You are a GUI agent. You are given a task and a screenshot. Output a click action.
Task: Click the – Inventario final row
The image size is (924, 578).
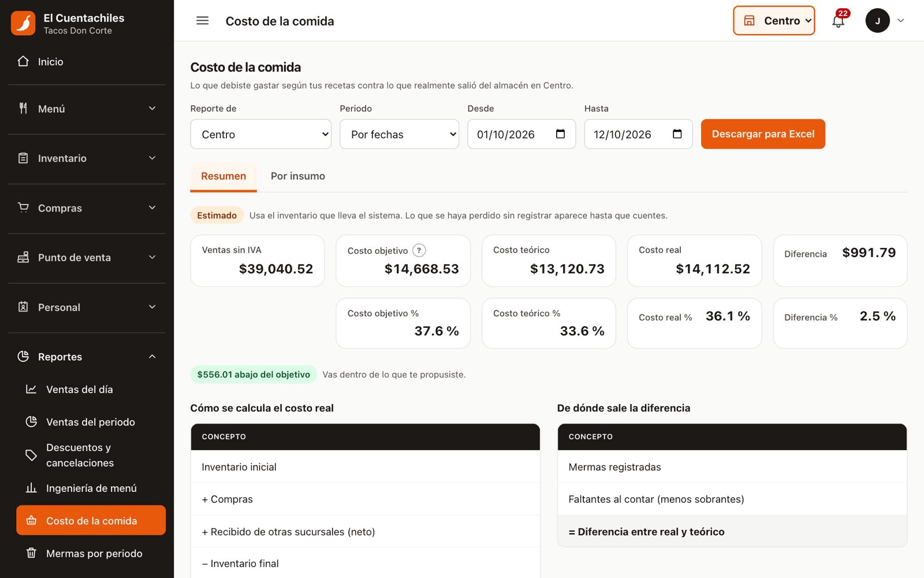click(365, 563)
